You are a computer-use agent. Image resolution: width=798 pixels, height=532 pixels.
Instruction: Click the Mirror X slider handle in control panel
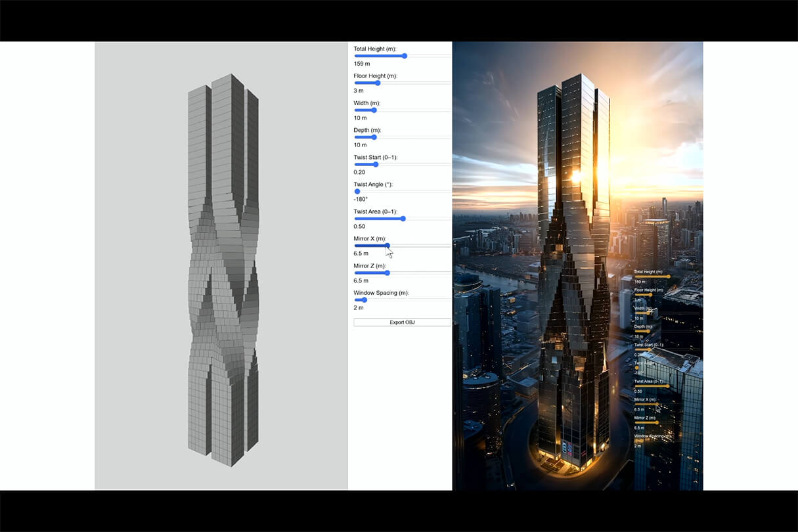pyautogui.click(x=387, y=246)
